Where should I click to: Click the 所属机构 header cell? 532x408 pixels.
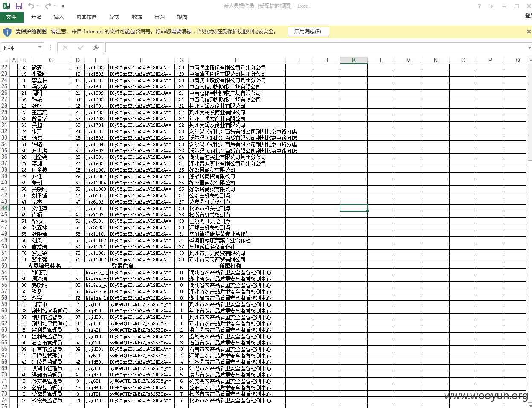[230, 266]
